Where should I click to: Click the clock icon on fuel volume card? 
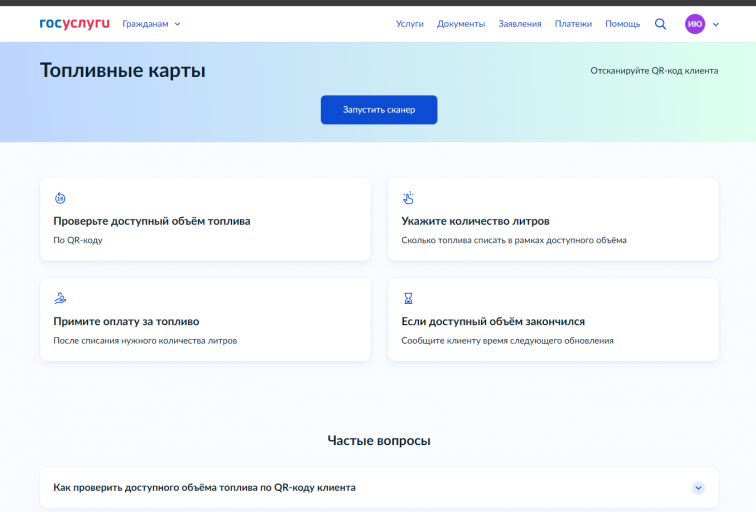60,198
